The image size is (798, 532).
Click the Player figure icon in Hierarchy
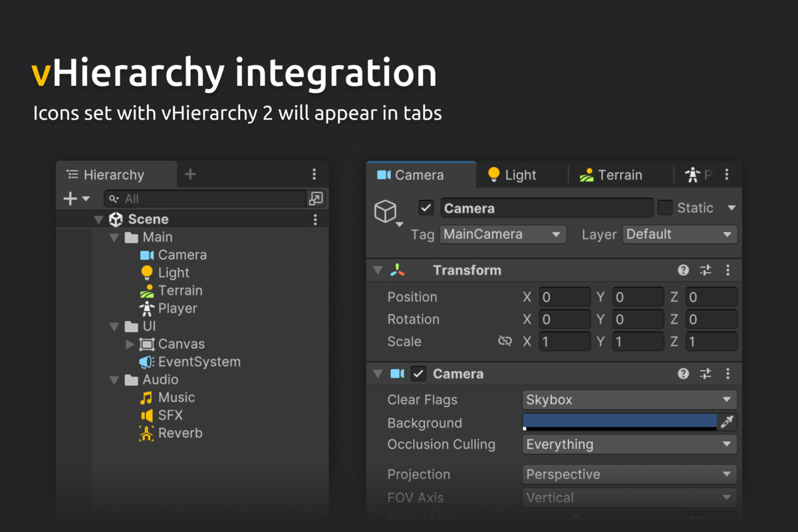pyautogui.click(x=147, y=309)
